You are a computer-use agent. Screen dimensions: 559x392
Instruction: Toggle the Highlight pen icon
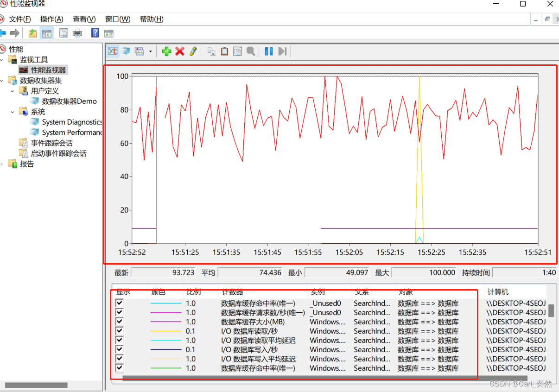(x=193, y=51)
